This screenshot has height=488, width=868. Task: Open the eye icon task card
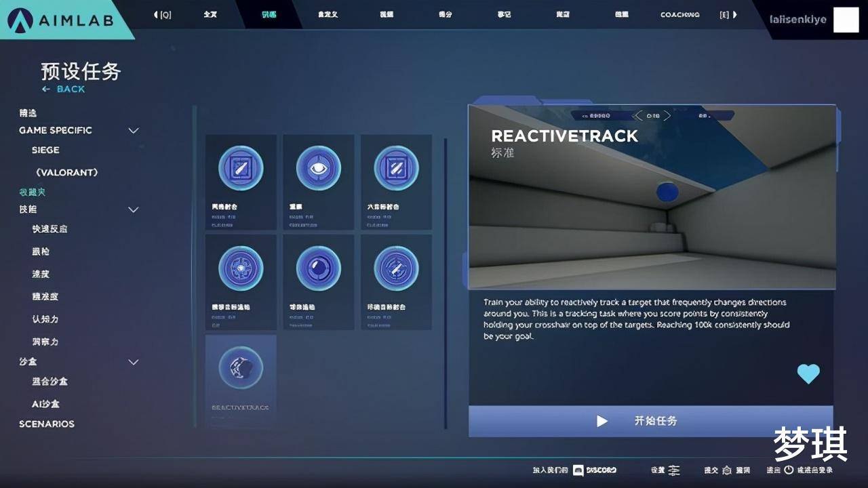(318, 181)
